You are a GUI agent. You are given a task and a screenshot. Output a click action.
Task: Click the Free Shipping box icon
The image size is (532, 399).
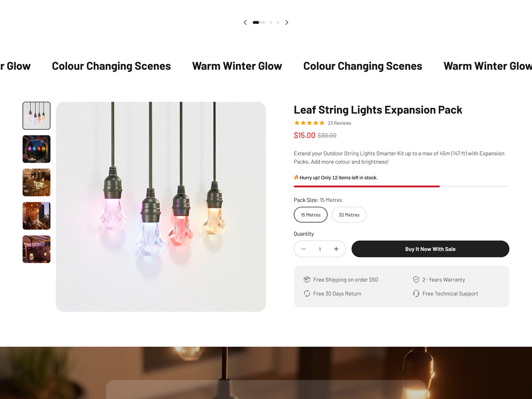click(x=307, y=279)
